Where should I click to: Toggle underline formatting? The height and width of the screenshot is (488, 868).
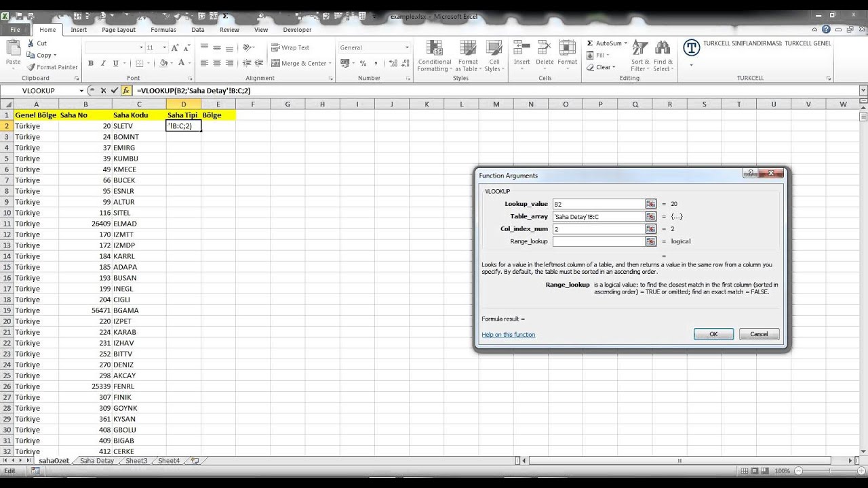[115, 63]
